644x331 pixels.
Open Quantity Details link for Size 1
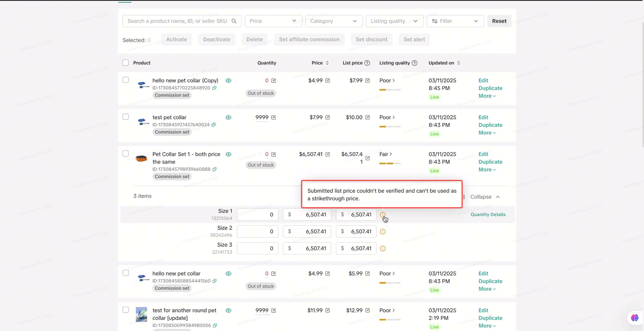point(488,214)
